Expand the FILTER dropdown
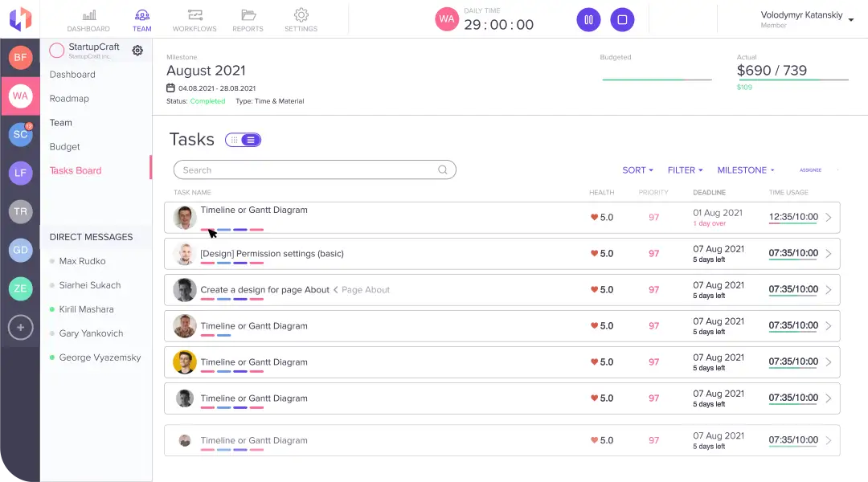Image resolution: width=868 pixels, height=482 pixels. 685,170
